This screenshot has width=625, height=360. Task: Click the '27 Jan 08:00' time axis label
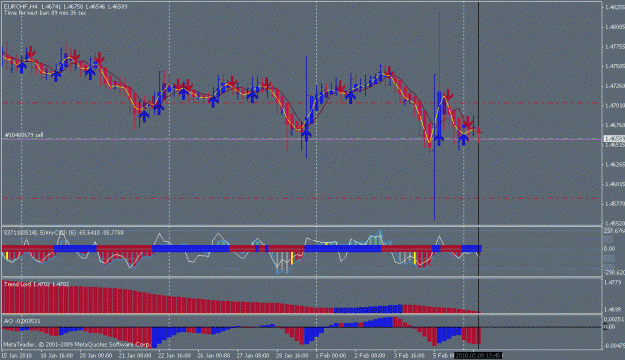pyautogui.click(x=253, y=355)
